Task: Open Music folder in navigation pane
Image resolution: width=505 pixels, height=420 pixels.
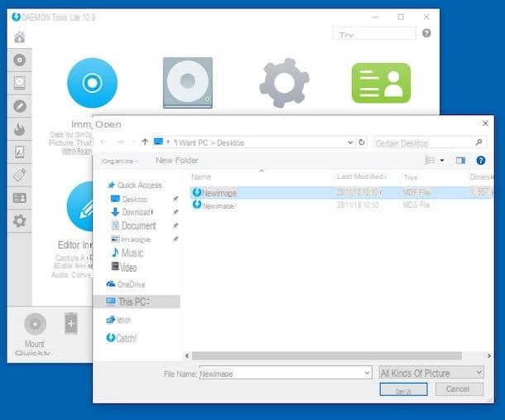Action: click(x=127, y=253)
